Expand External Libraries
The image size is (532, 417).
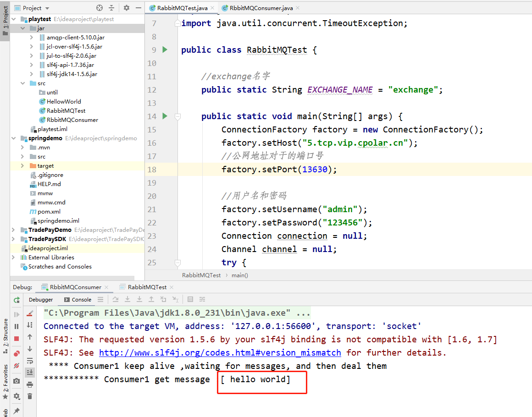[13, 258]
